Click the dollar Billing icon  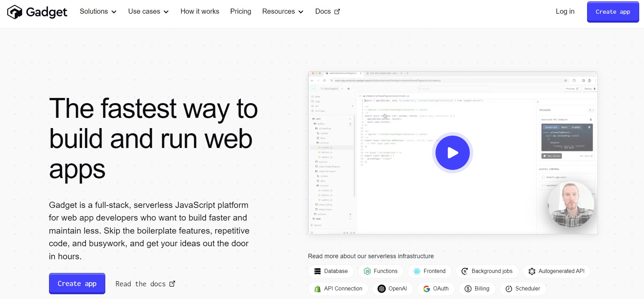(468, 289)
